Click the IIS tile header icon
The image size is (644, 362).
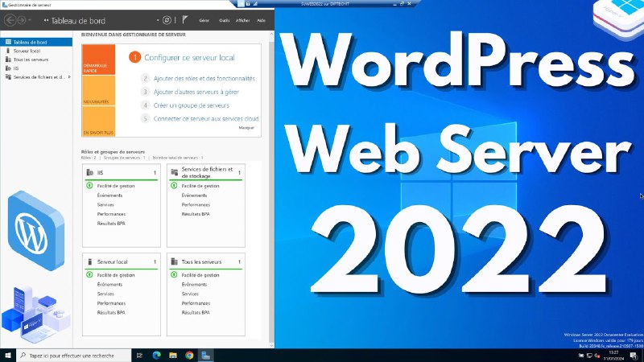click(90, 172)
